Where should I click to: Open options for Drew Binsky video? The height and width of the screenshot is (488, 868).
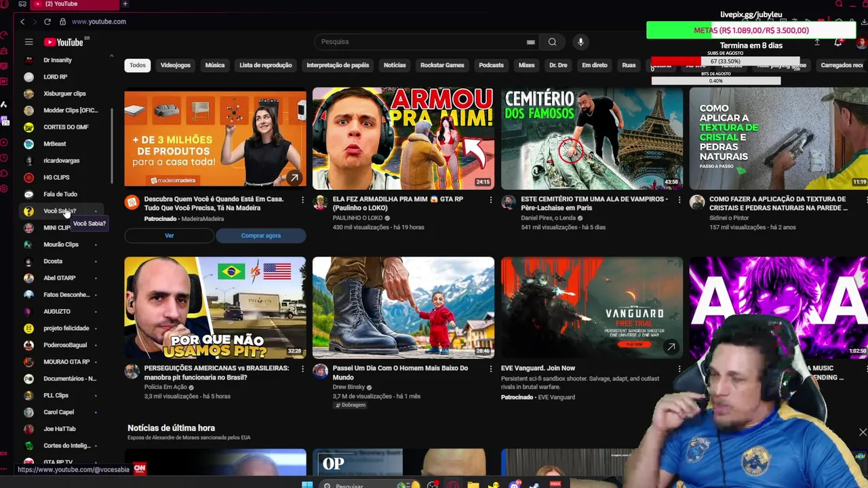pos(491,369)
